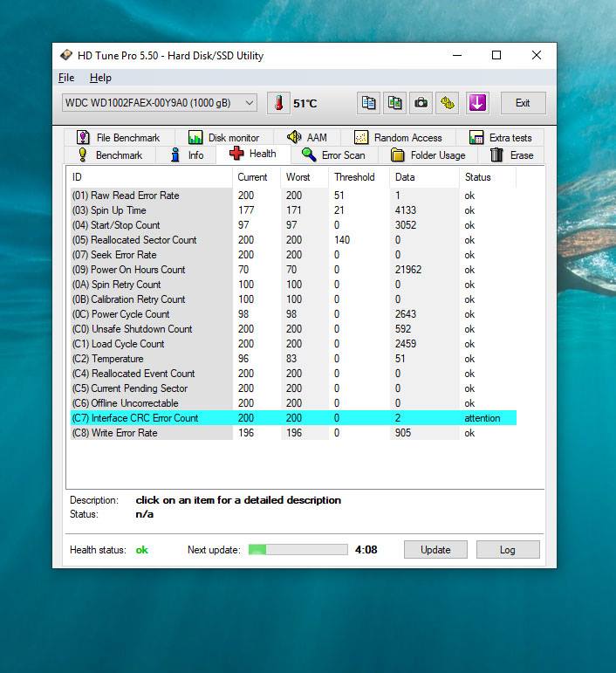Click the 51°C temperature reading
The width and height of the screenshot is (616, 673).
pos(305,104)
